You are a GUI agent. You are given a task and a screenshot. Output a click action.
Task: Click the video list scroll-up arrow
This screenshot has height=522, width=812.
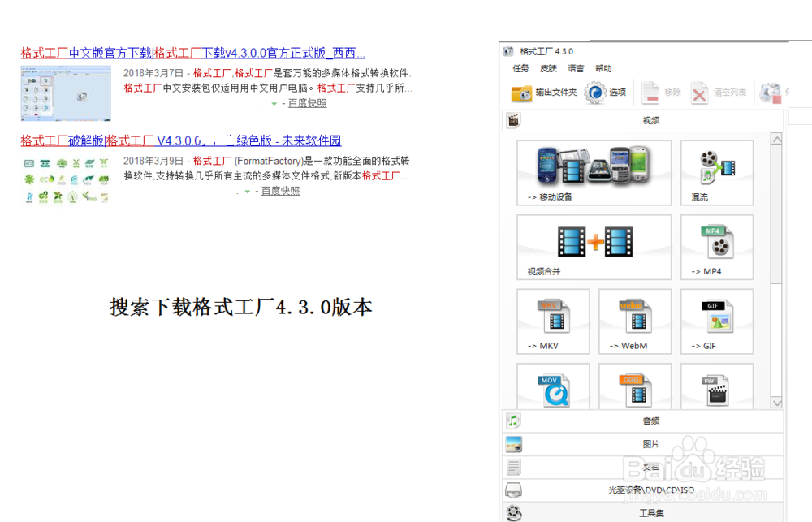click(x=776, y=140)
